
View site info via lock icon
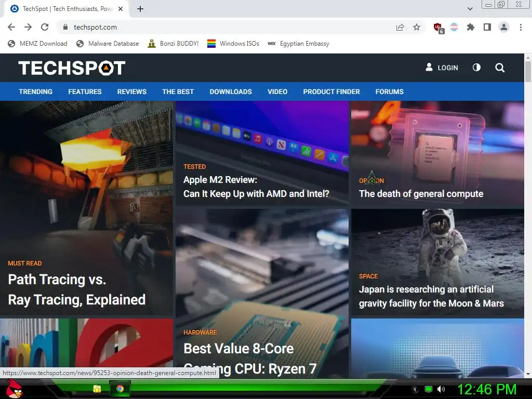pos(65,27)
